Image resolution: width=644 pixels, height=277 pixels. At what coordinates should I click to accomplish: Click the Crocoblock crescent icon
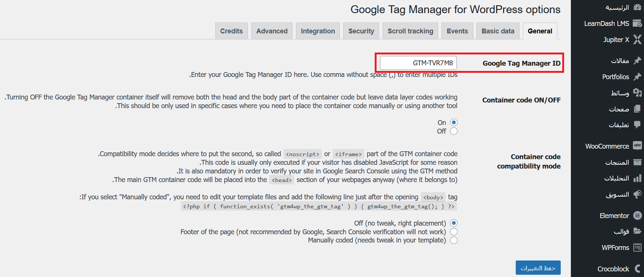pyautogui.click(x=637, y=268)
